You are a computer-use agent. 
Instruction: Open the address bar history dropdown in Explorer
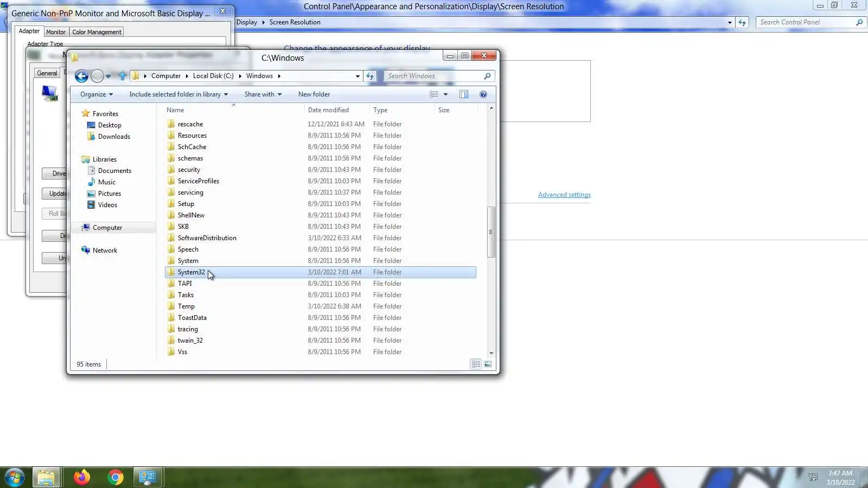[358, 76]
